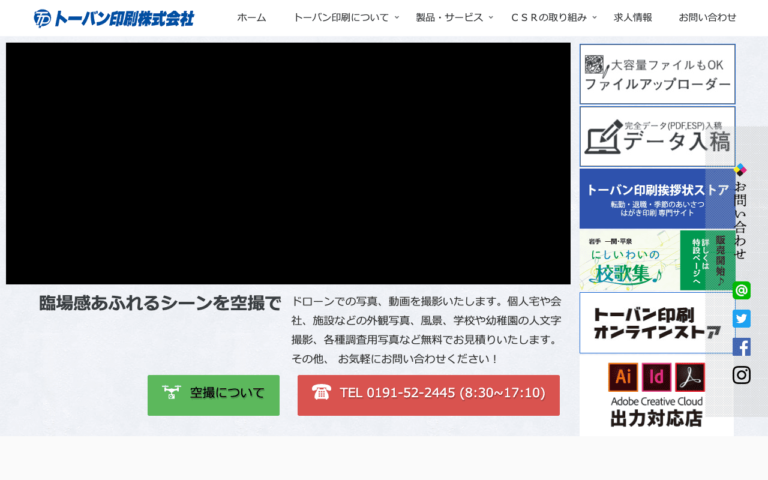Visit トーバン印刷オンラインストア banner
768x480 pixels.
[x=657, y=323]
